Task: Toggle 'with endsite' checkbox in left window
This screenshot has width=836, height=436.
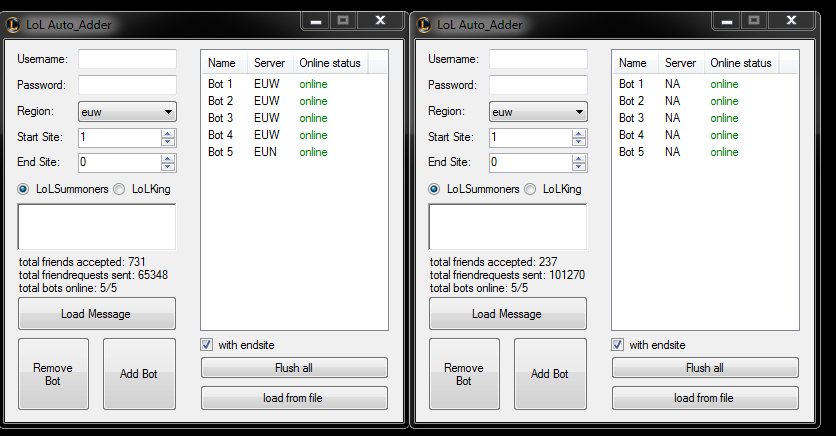Action: [x=207, y=345]
